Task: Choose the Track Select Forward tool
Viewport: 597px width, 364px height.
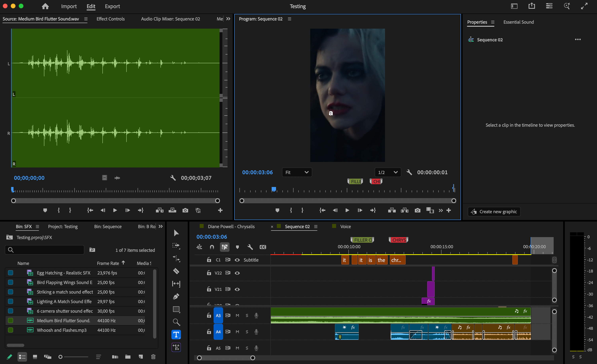Action: [x=176, y=245]
